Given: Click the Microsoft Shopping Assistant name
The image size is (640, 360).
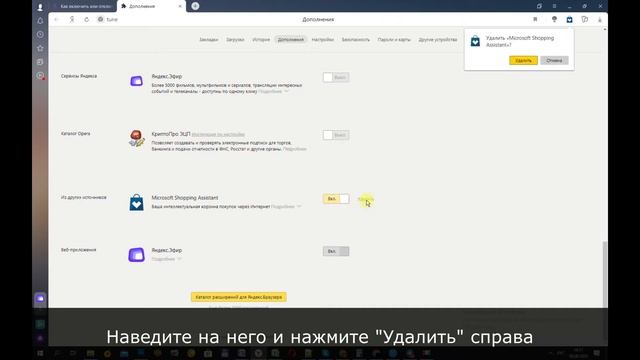Looking at the screenshot, I should 184,198.
